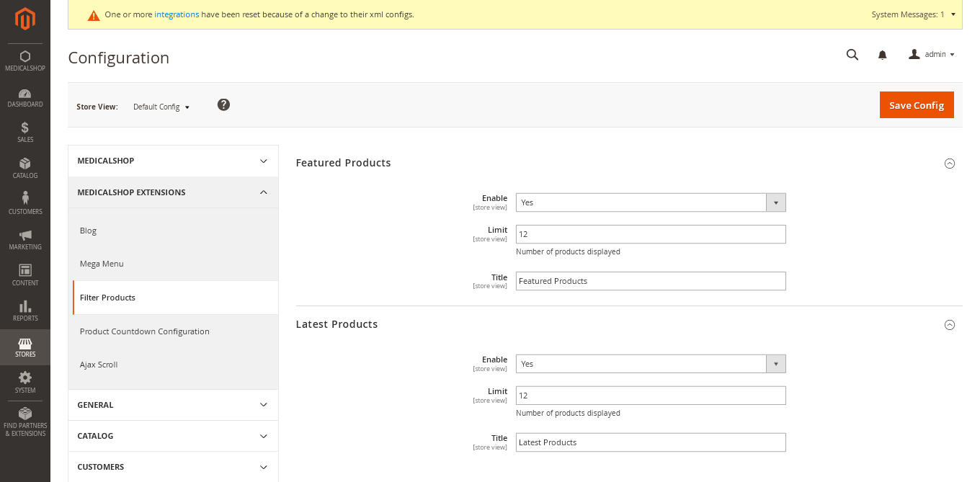This screenshot has width=980, height=482.
Task: Open Find Partners & Extensions
Action: tap(25, 422)
